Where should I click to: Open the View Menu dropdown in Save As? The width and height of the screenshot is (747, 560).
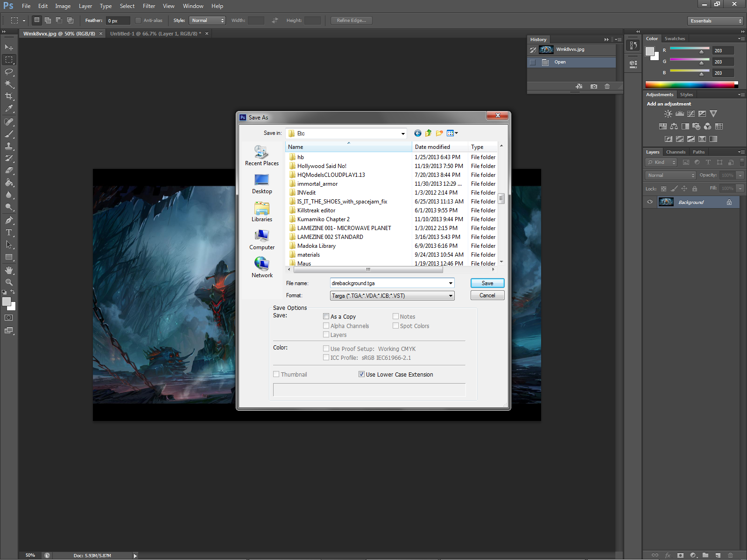[452, 133]
